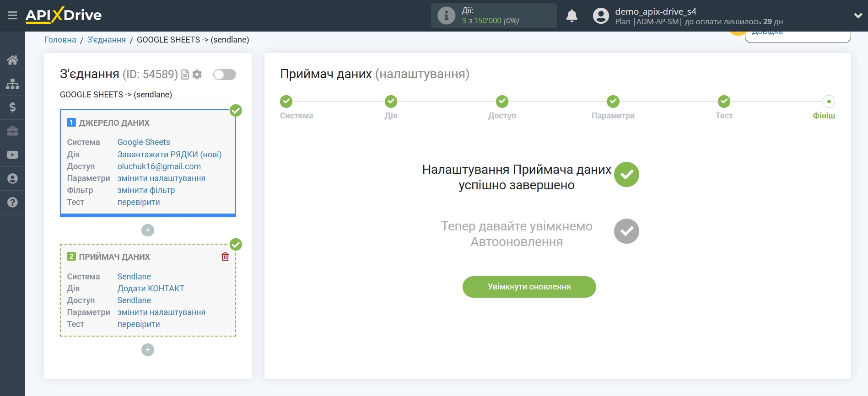Open the actions info icon
This screenshot has width=868, height=396.
pos(446,16)
